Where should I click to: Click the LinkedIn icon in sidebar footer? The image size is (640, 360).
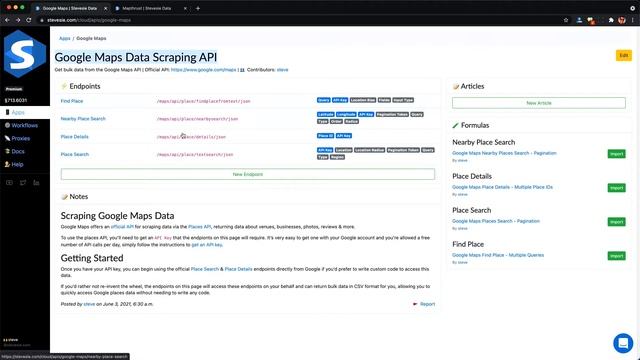[x=36, y=182]
